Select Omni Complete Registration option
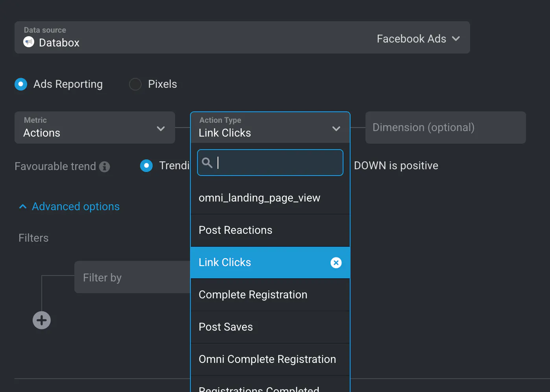Viewport: 550px width, 392px height. (x=268, y=359)
